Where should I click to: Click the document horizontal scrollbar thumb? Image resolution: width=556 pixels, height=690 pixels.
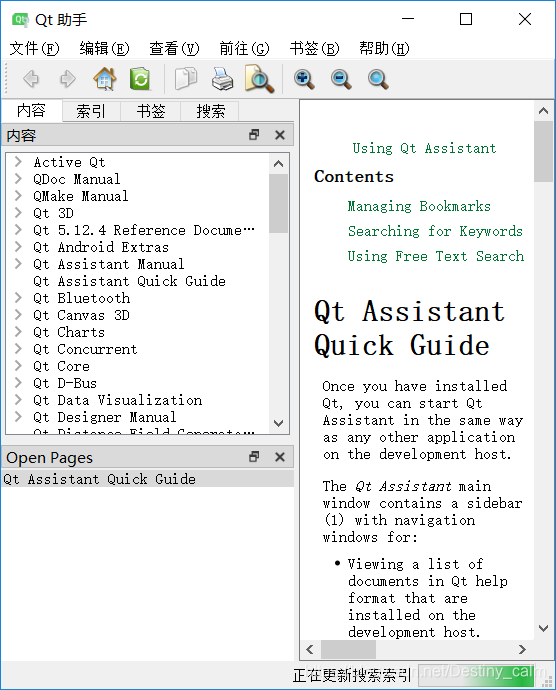click(x=348, y=650)
